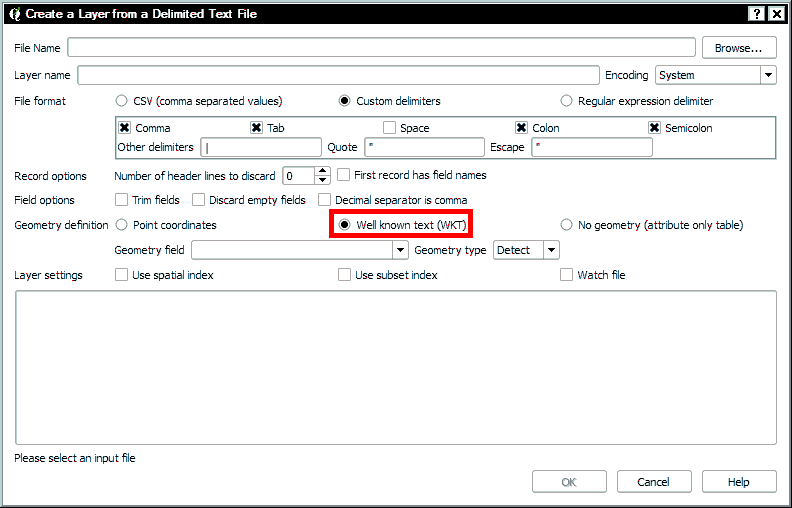Click the QGIS icon in title bar

click(x=15, y=13)
